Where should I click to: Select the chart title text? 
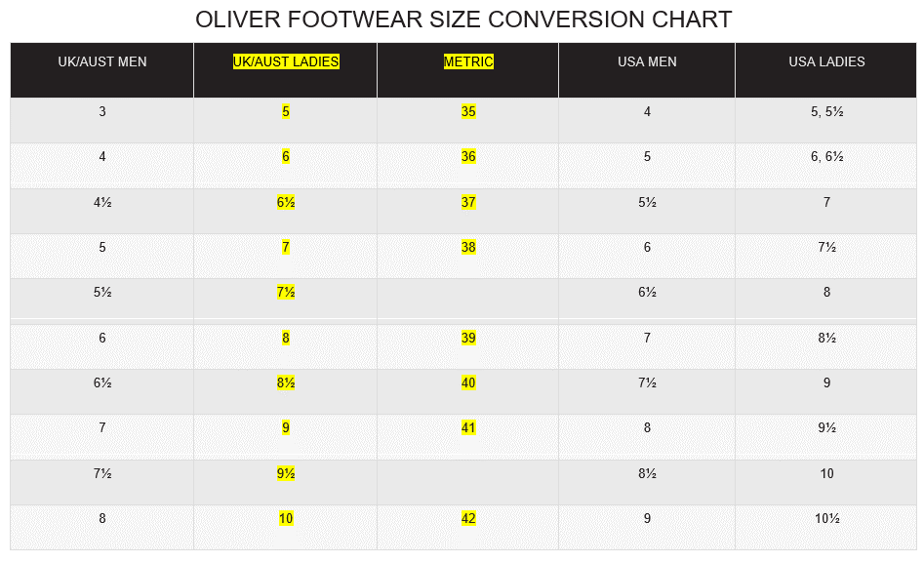click(x=463, y=20)
